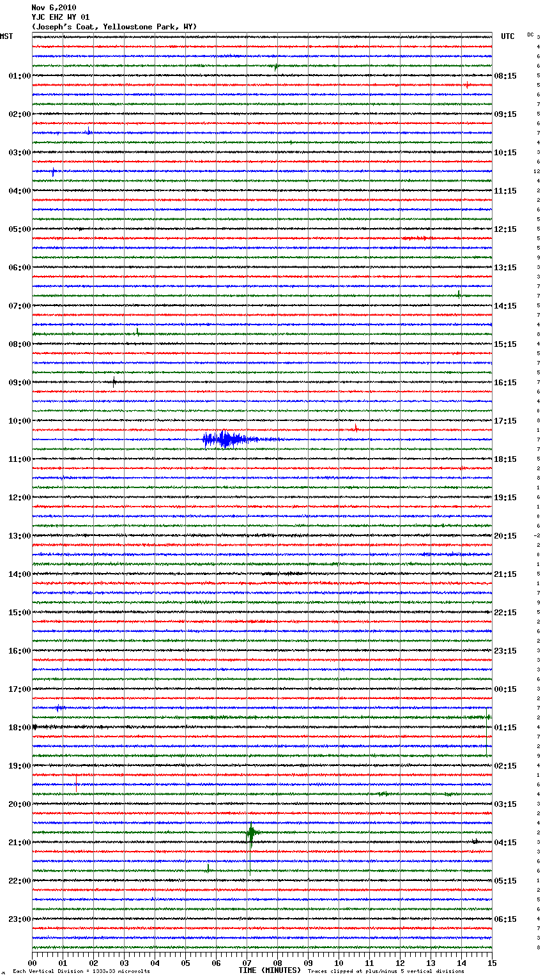This screenshot has width=543, height=980.
Task: Click the '04:15' UTC time label
Action: (505, 843)
